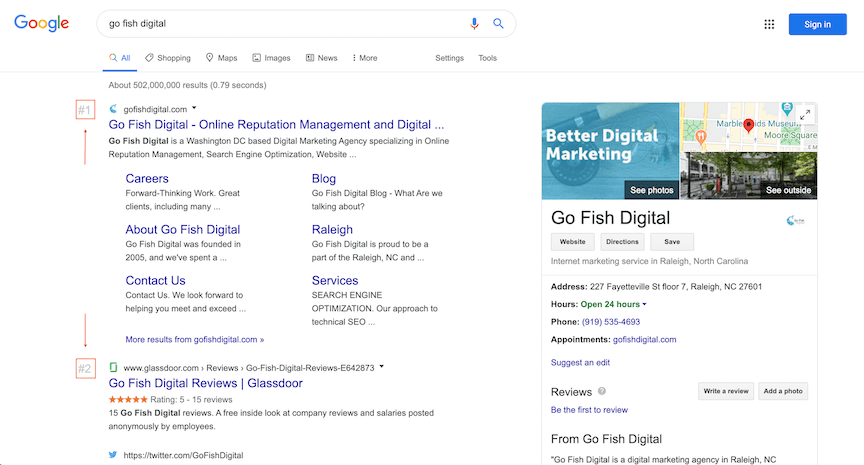Click the Reviews help question mark icon
The image size is (864, 465).
pyautogui.click(x=602, y=391)
